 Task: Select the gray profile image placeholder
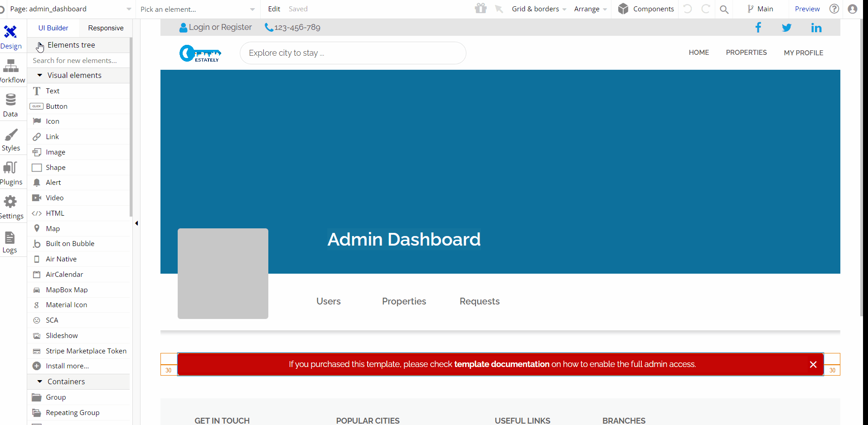pyautogui.click(x=223, y=274)
